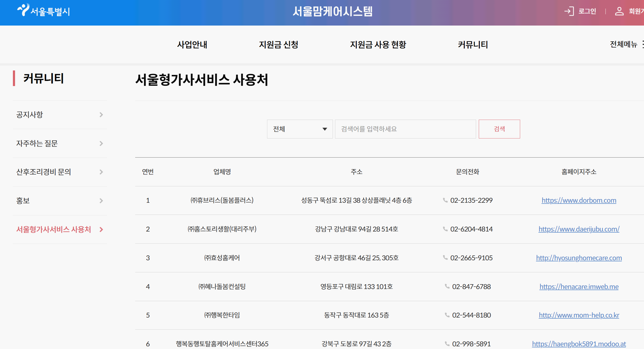Click phone icon beside 02-2135-2299

coord(445,200)
